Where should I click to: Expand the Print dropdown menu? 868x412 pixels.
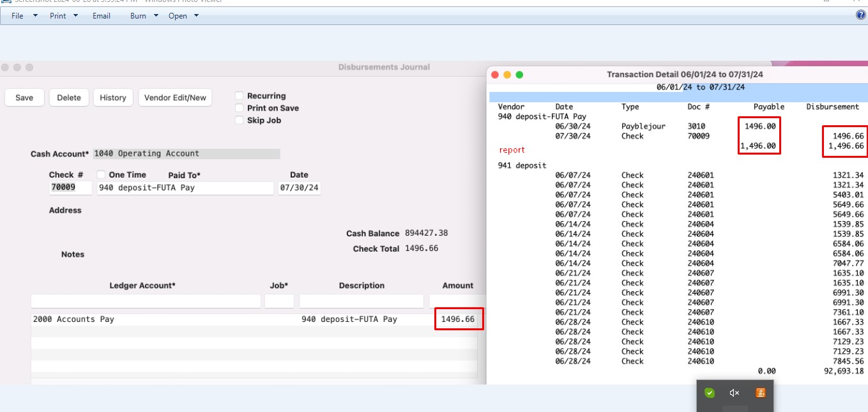pyautogui.click(x=64, y=16)
